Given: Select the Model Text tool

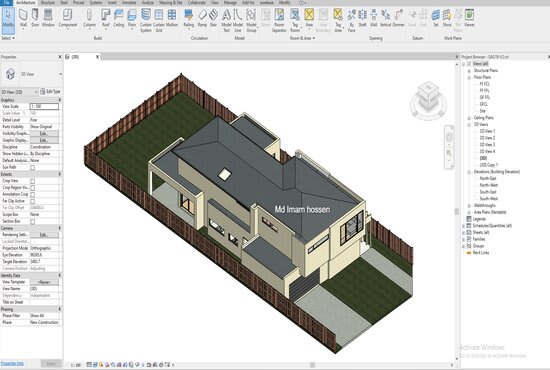Looking at the screenshot, I should coord(227,20).
